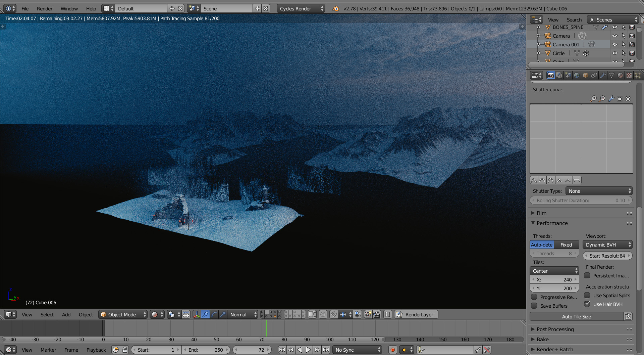
Task: Jump to timeline end frame
Action: click(326, 350)
